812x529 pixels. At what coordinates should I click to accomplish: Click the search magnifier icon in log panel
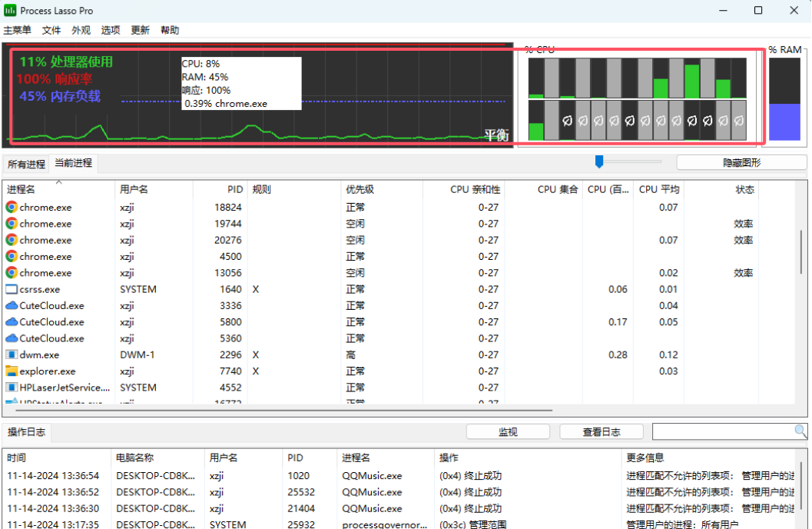coord(800,431)
